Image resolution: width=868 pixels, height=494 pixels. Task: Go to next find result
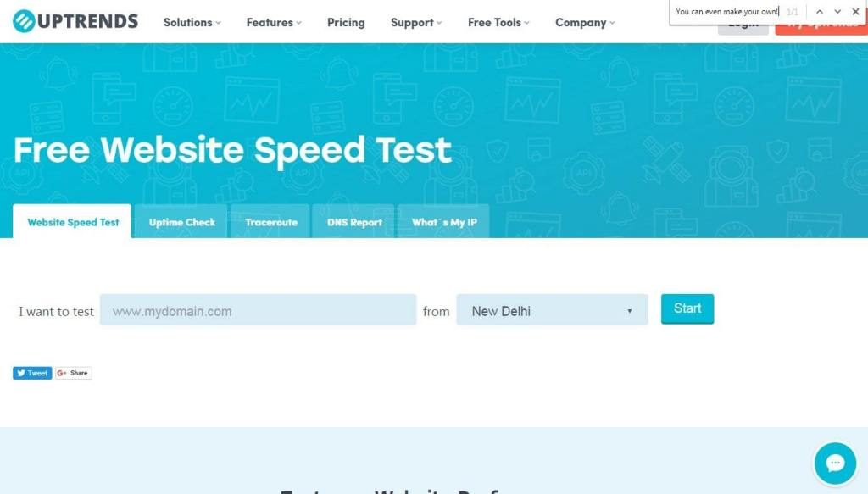tap(837, 11)
